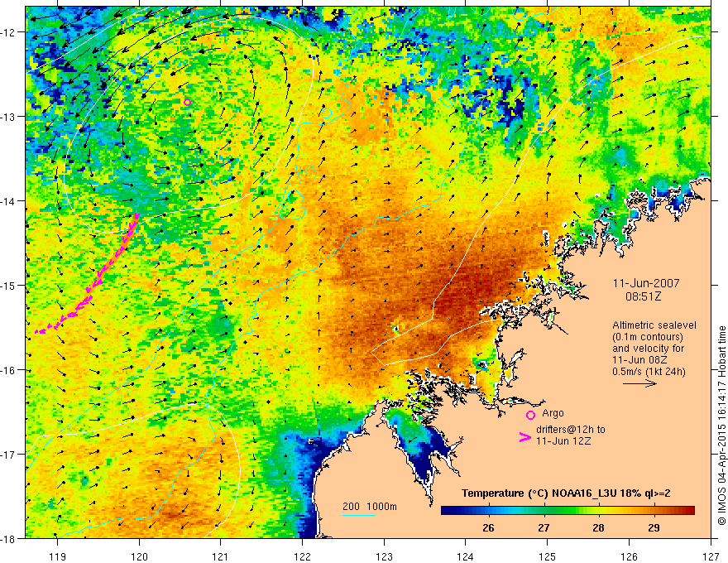
Task: Click the drifters@12h legend label
Action: [571, 435]
